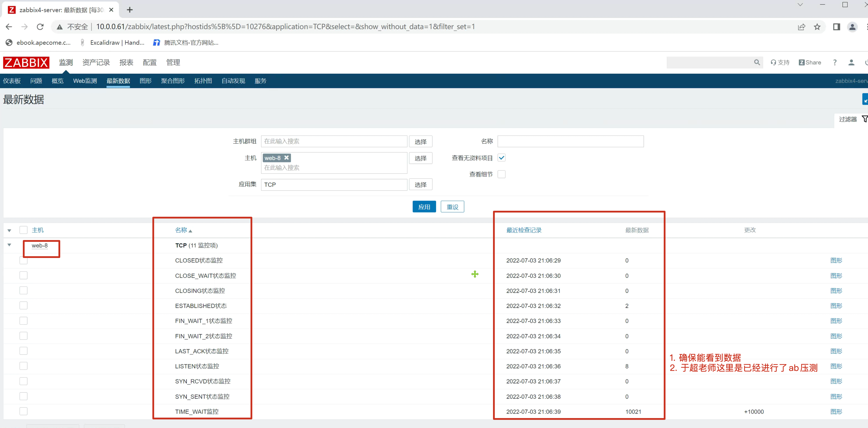
Task: Open the user profile icon in Zabbix header
Action: (851, 62)
